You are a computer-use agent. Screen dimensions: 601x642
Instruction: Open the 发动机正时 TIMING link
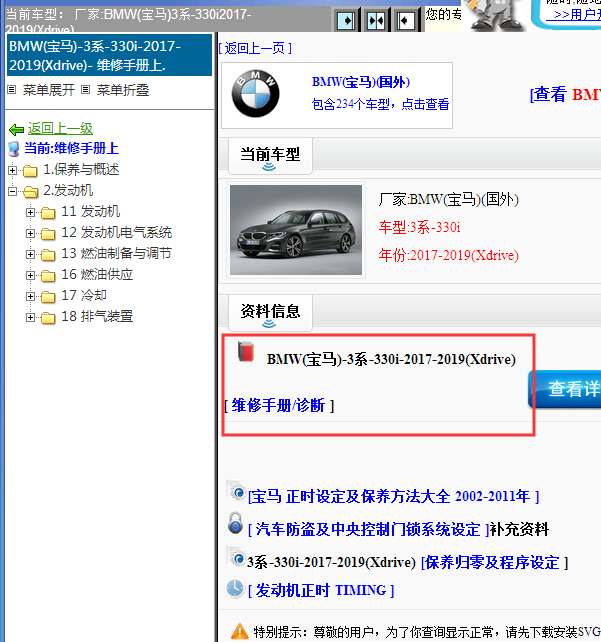click(x=321, y=590)
